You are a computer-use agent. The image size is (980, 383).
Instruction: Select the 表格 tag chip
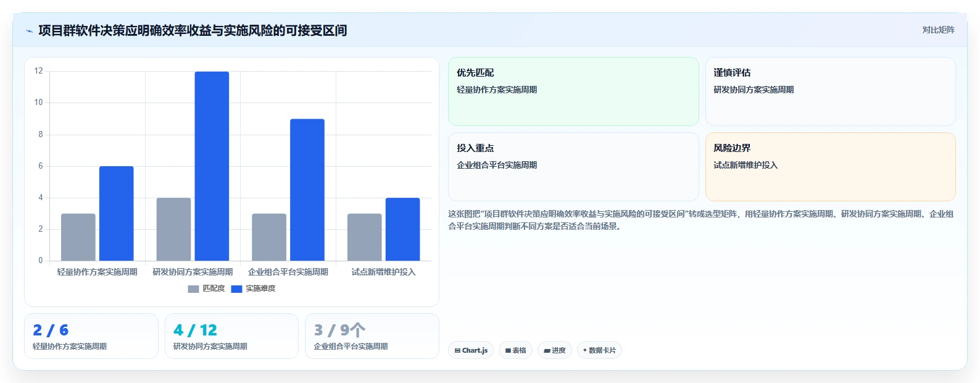[x=515, y=350]
